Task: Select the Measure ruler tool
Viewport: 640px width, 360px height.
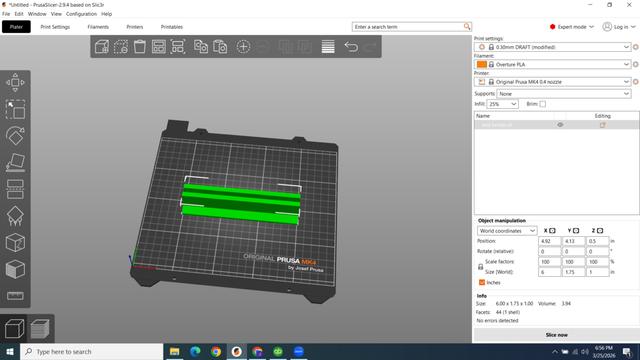Action: 15,296
